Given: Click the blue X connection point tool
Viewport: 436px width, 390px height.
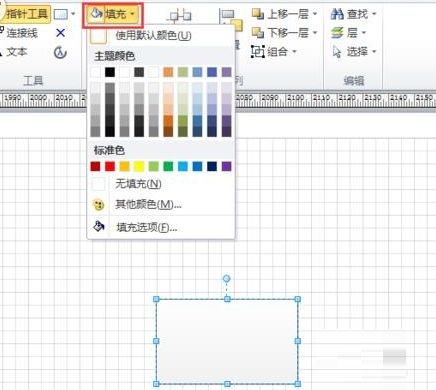Looking at the screenshot, I should 60,33.
